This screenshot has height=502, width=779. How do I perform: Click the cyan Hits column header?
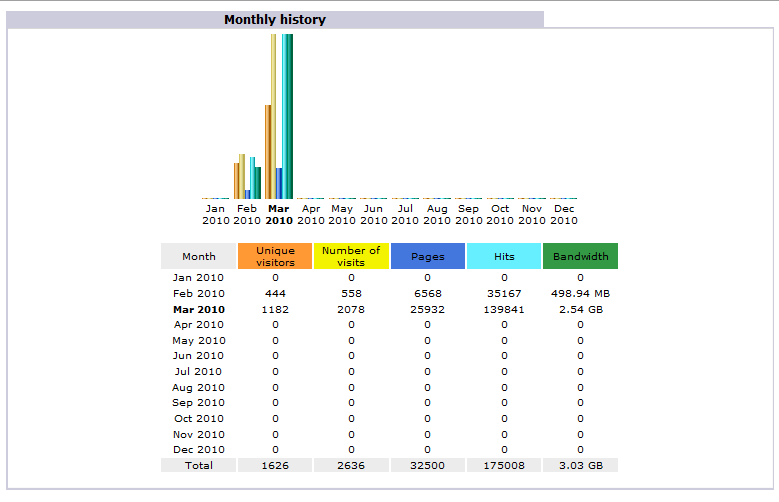pyautogui.click(x=504, y=256)
